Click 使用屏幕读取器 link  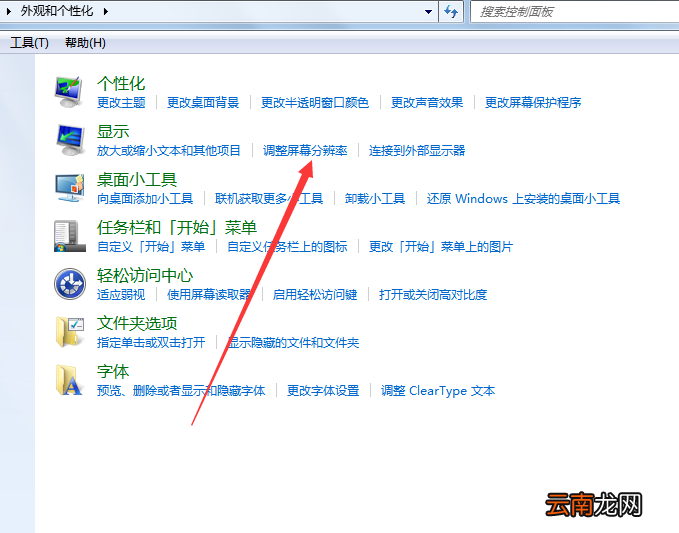209,295
